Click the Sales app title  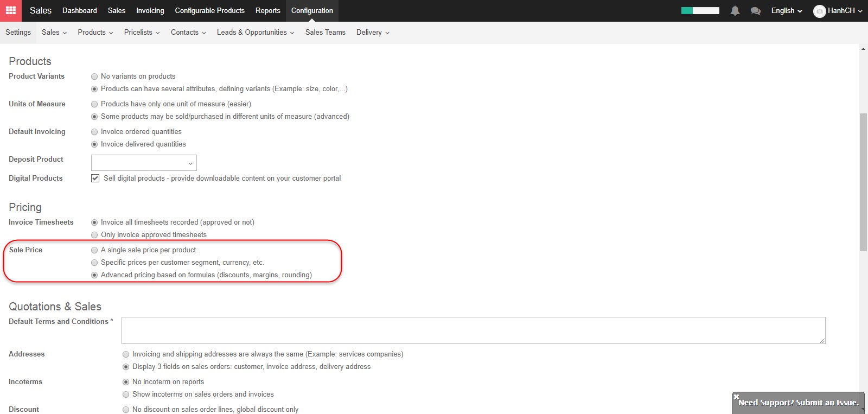(41, 11)
